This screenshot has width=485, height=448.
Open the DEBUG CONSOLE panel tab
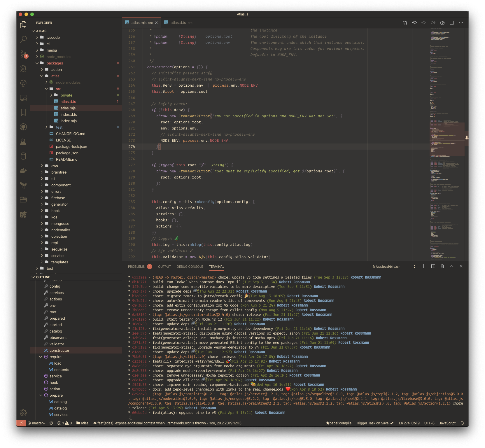point(190,266)
